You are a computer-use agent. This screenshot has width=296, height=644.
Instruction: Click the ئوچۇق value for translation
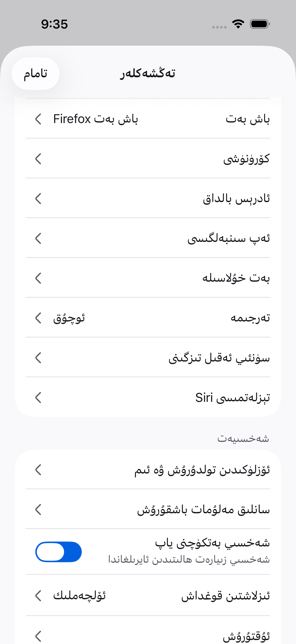point(69,318)
